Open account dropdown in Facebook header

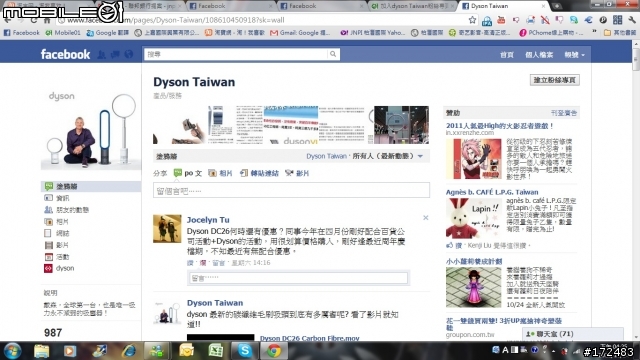click(x=575, y=55)
